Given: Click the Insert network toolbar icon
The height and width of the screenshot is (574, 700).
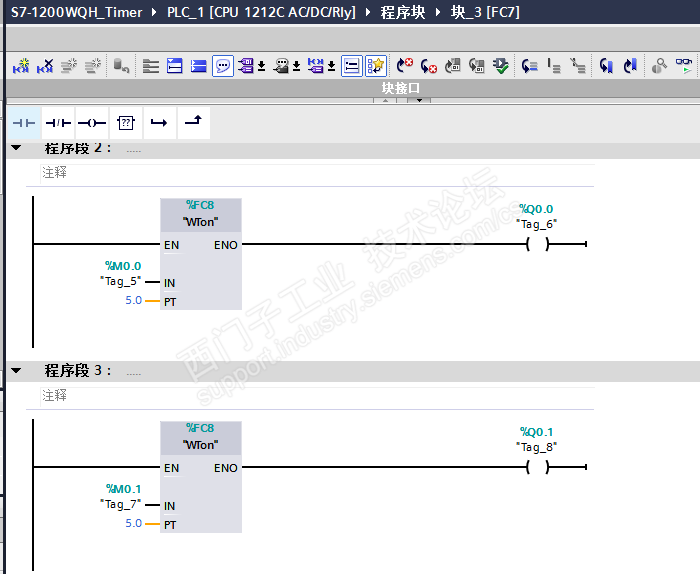Looking at the screenshot, I should pyautogui.click(x=21, y=66).
